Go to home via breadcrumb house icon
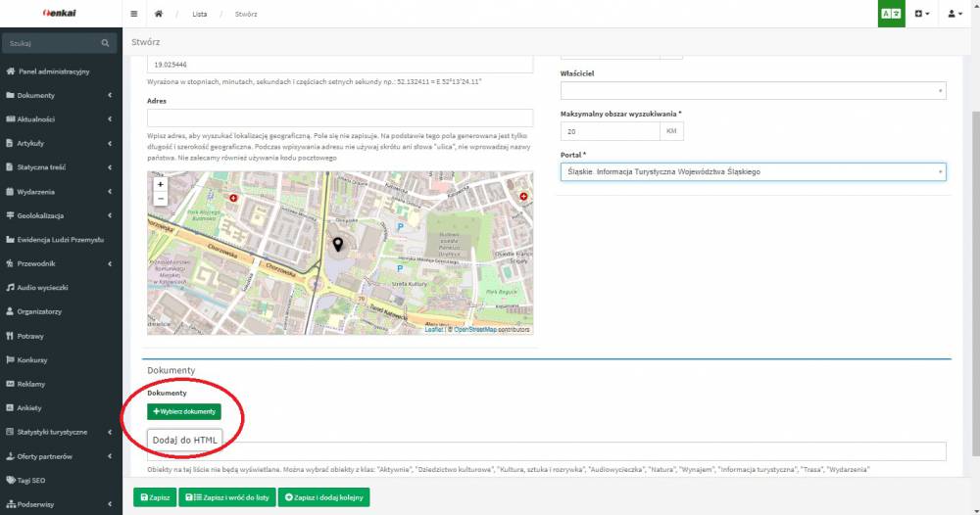 tap(158, 15)
